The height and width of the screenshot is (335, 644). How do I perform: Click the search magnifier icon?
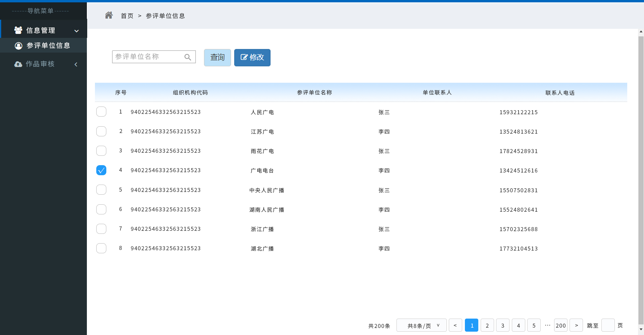pyautogui.click(x=188, y=57)
